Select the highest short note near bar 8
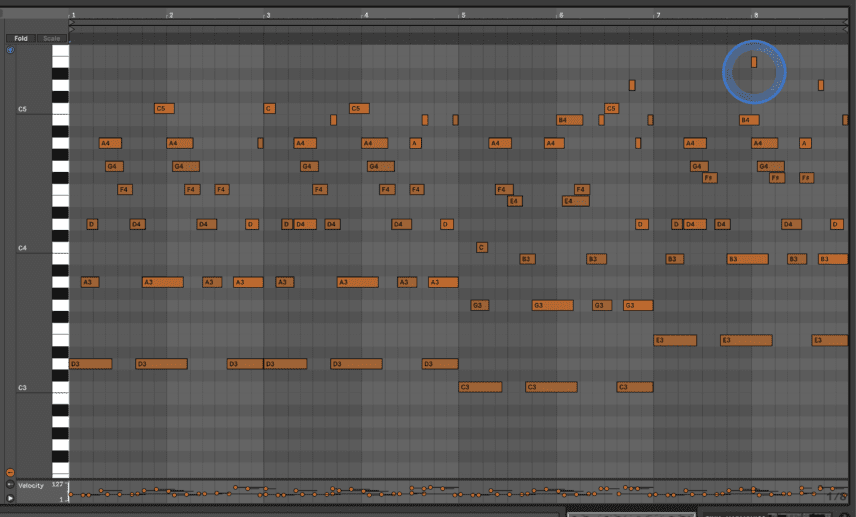The height and width of the screenshot is (517, 856). pyautogui.click(x=754, y=62)
